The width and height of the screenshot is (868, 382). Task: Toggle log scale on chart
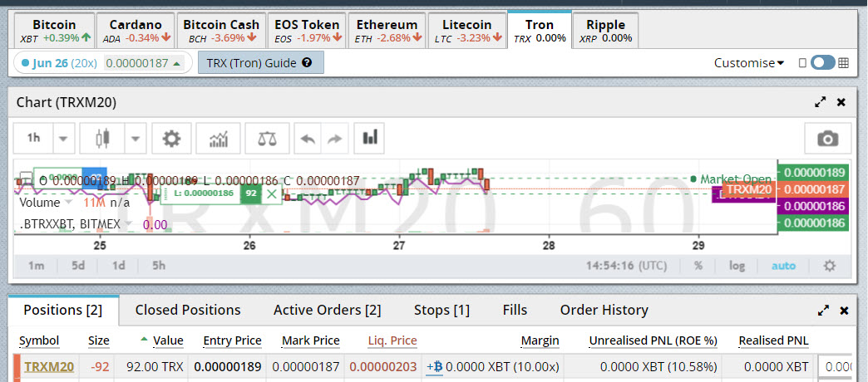coord(737,266)
